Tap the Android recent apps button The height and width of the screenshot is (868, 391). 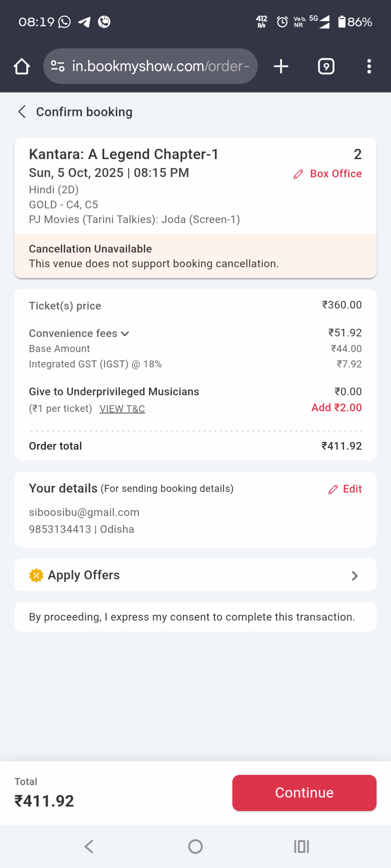click(x=301, y=846)
